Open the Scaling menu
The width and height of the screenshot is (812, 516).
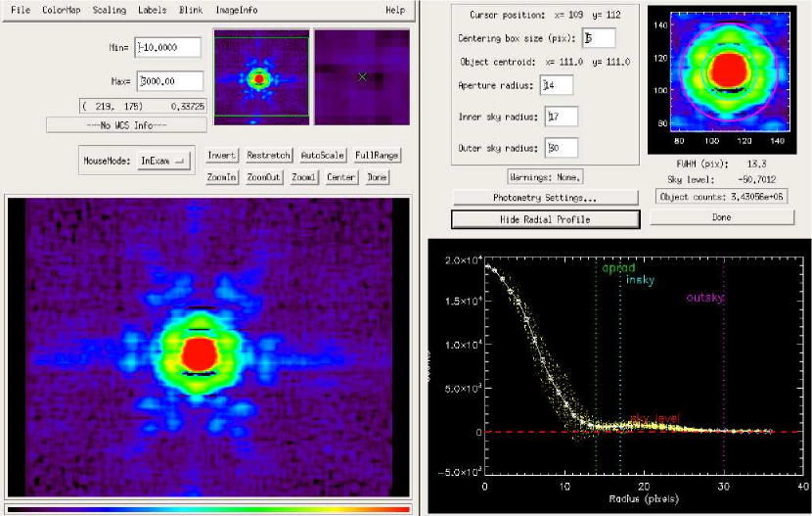click(x=109, y=10)
